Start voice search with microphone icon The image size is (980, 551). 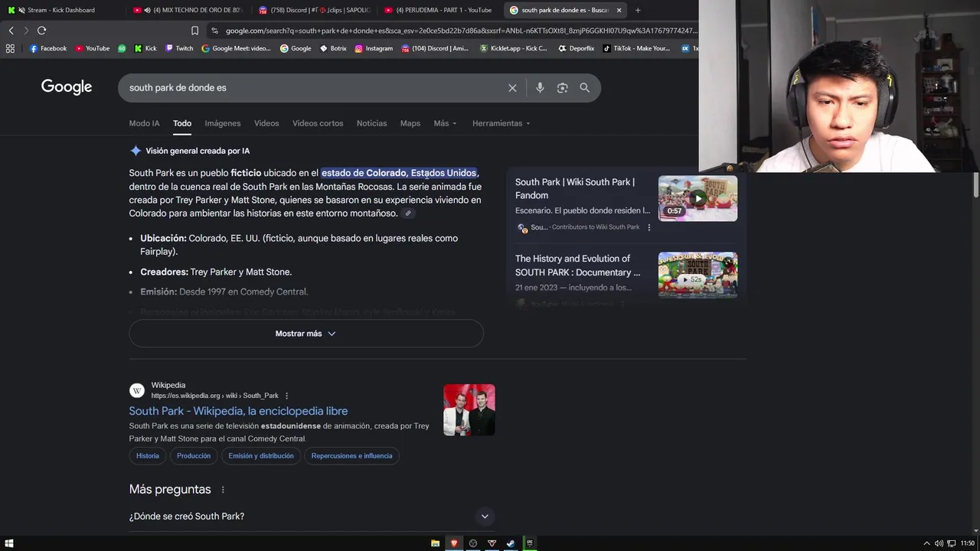click(x=540, y=88)
